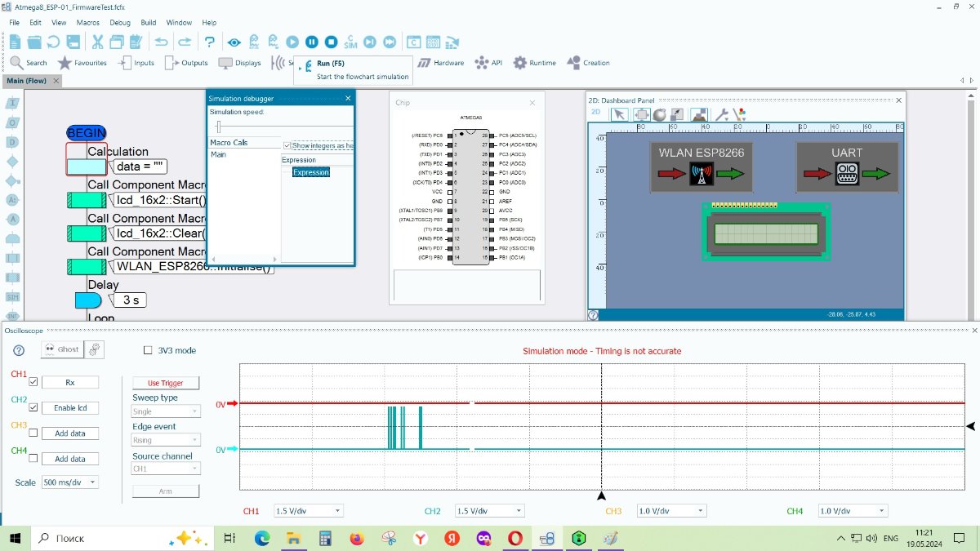Open the API component category
Viewport: 980px width, 551px height.
488,63
